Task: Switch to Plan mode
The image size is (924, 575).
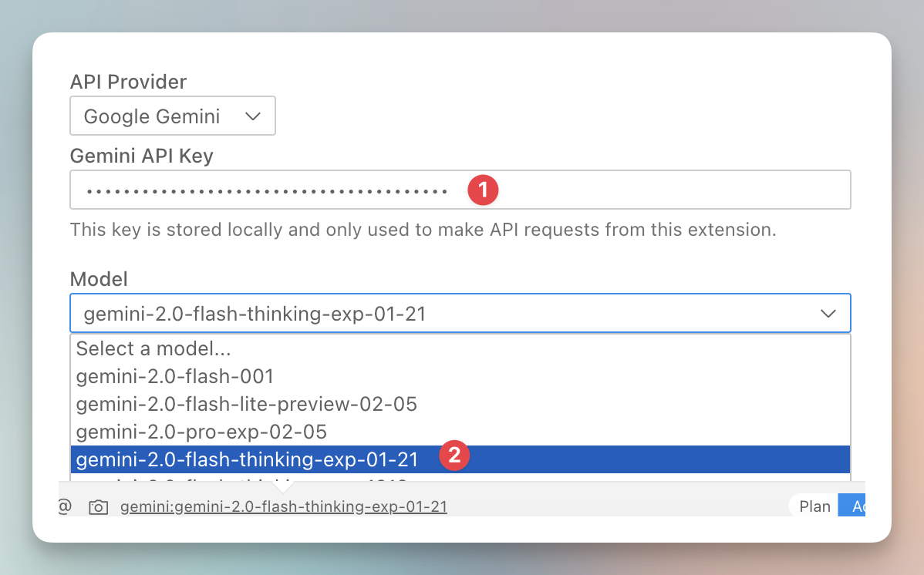Action: pyautogui.click(x=814, y=506)
